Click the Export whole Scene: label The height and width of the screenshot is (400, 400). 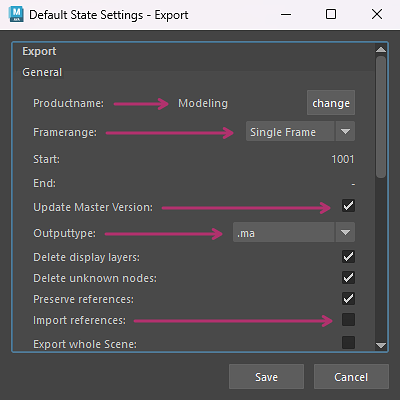85,344
